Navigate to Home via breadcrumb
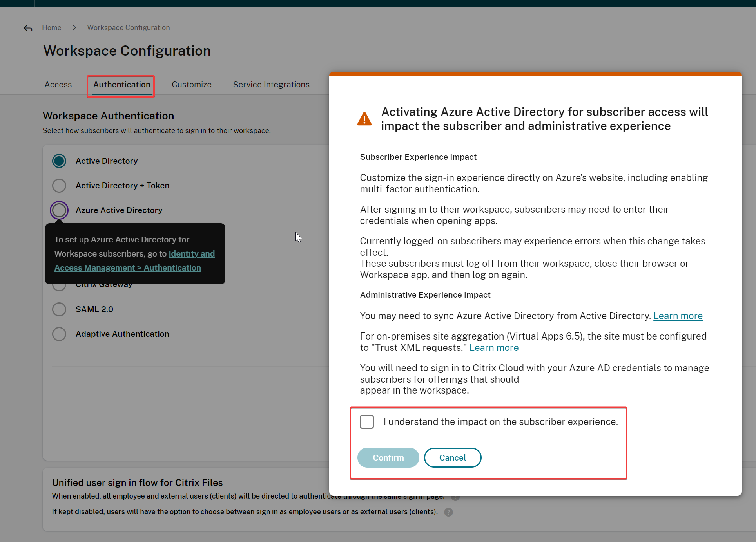The height and width of the screenshot is (542, 756). tap(51, 27)
